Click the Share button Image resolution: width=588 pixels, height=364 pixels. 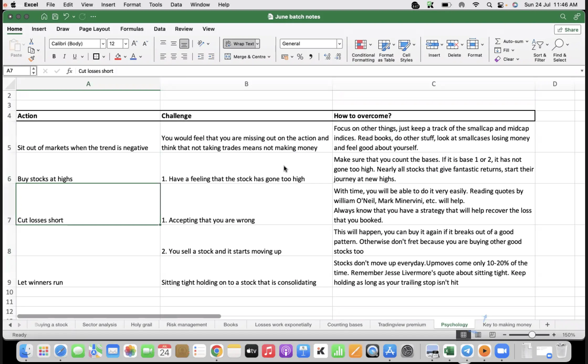(x=568, y=30)
